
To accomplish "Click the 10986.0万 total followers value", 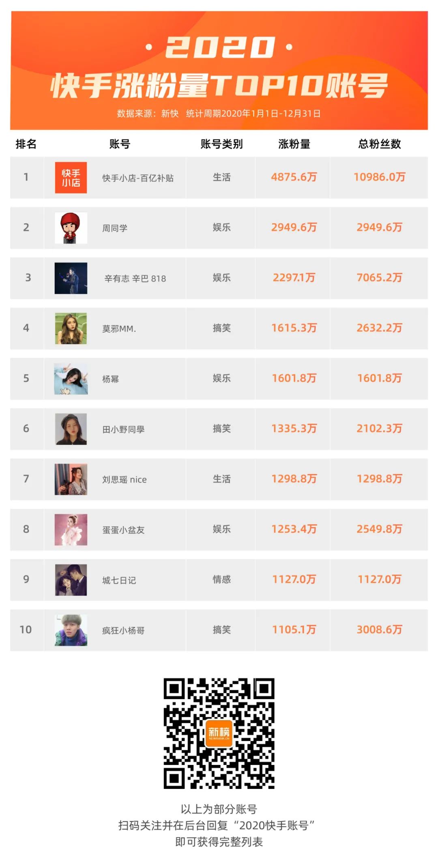I will 379,177.
